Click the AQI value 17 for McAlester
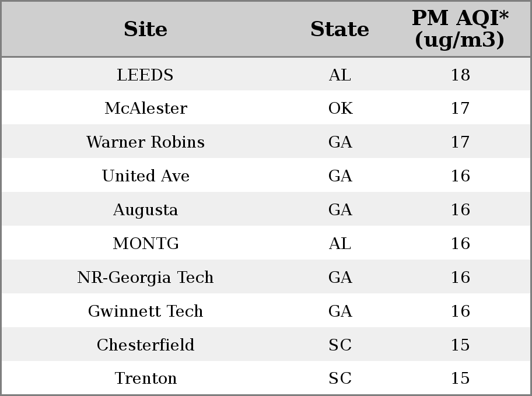532x396 pixels. click(460, 108)
